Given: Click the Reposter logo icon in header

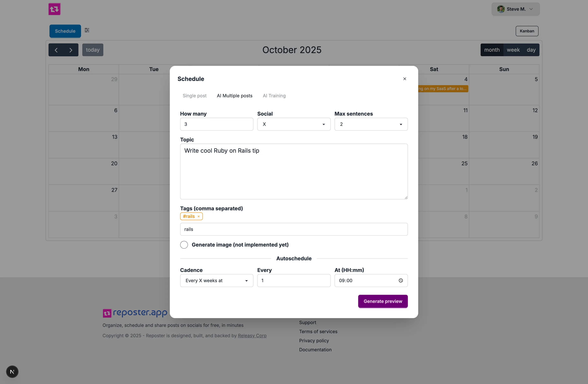Looking at the screenshot, I should click(54, 9).
